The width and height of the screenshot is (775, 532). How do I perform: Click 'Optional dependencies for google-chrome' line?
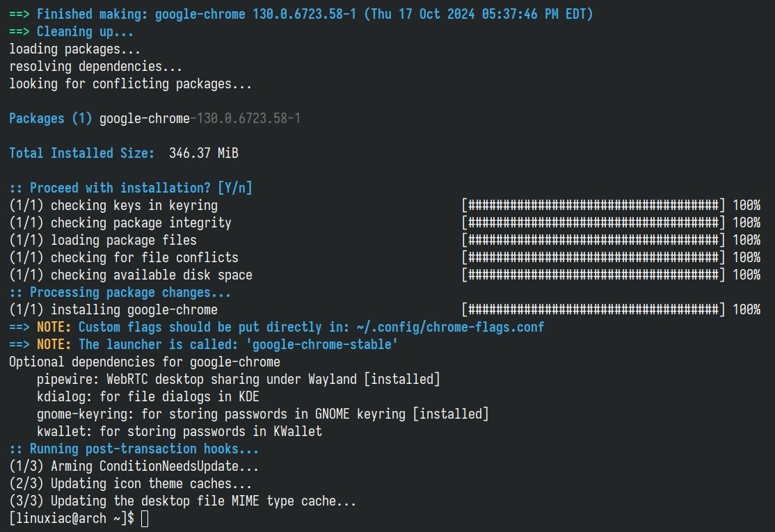tap(144, 362)
